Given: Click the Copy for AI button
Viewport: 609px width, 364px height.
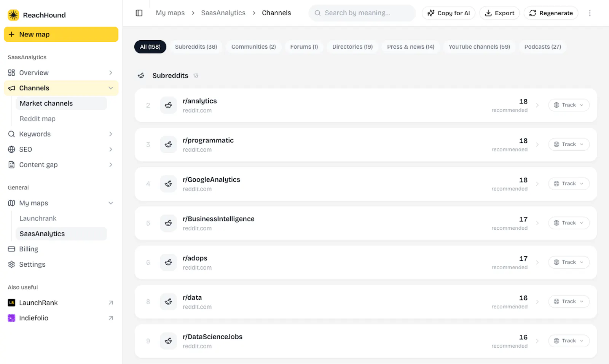Looking at the screenshot, I should 448,13.
